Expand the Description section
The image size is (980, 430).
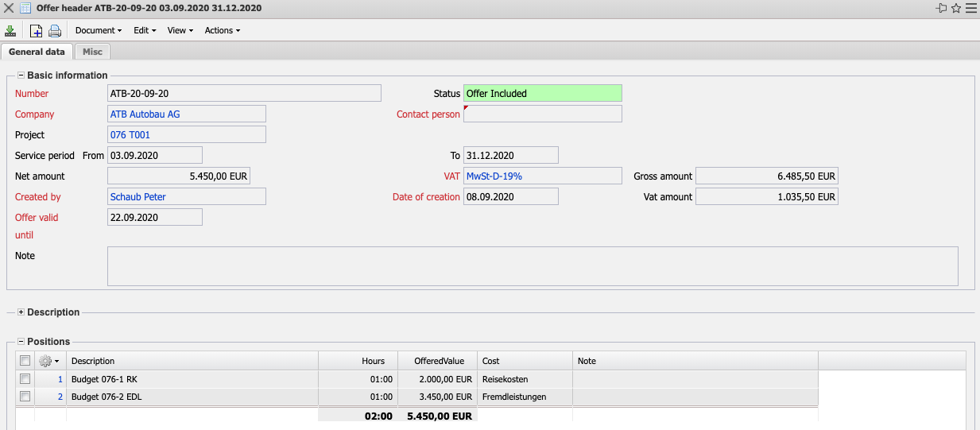click(x=21, y=312)
